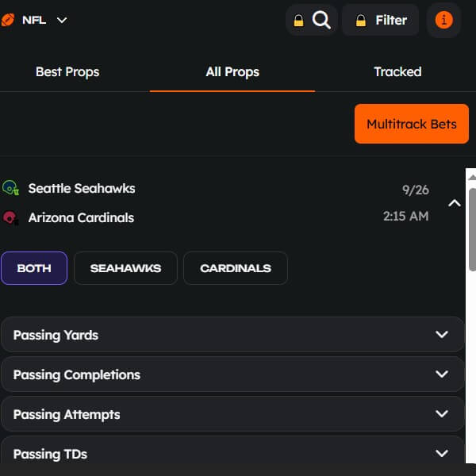This screenshot has height=476, width=476.
Task: Open the locked search magnifier
Action: [x=321, y=20]
